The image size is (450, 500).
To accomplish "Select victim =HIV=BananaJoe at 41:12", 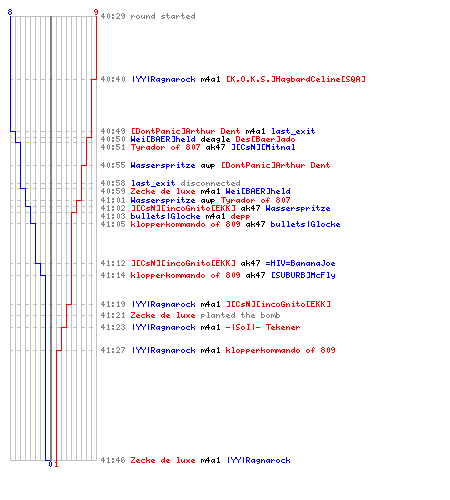I will coord(300,263).
